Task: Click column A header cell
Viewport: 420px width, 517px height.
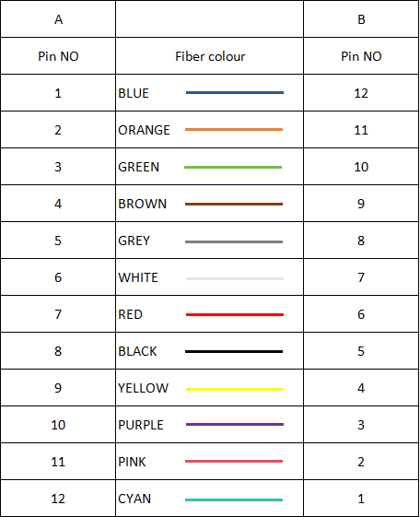Action: click(x=58, y=18)
